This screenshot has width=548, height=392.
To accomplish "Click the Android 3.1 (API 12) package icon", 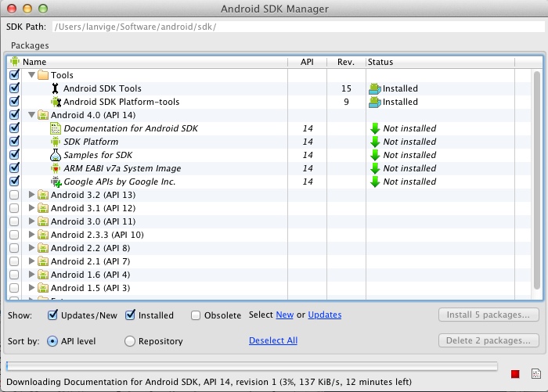I will coord(42,208).
